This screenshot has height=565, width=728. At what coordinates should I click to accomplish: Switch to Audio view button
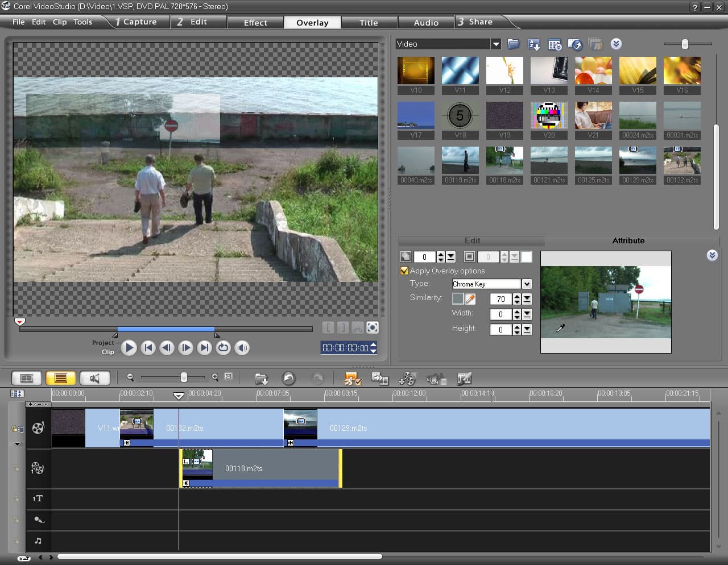point(94,378)
